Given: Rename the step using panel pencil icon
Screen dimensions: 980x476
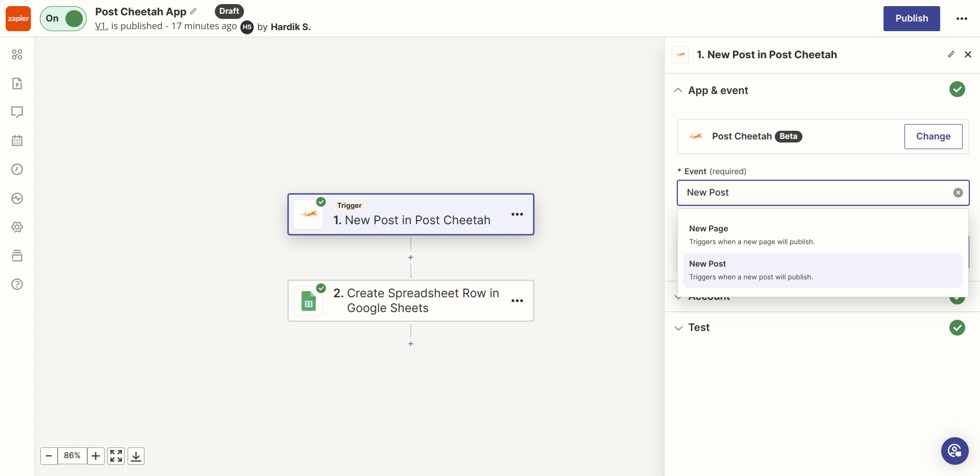Looking at the screenshot, I should coord(951,54).
